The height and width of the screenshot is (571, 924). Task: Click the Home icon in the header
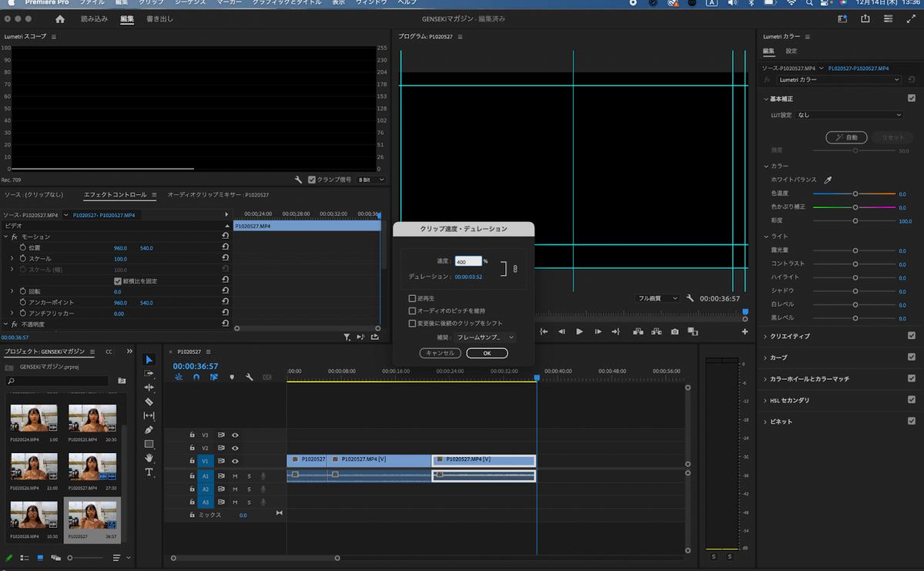(60, 18)
